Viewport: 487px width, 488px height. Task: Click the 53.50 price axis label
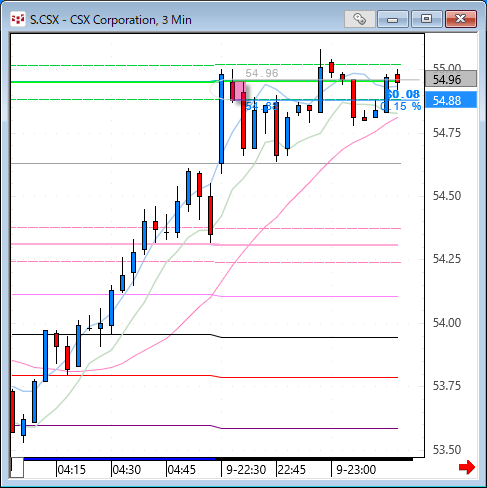[447, 450]
